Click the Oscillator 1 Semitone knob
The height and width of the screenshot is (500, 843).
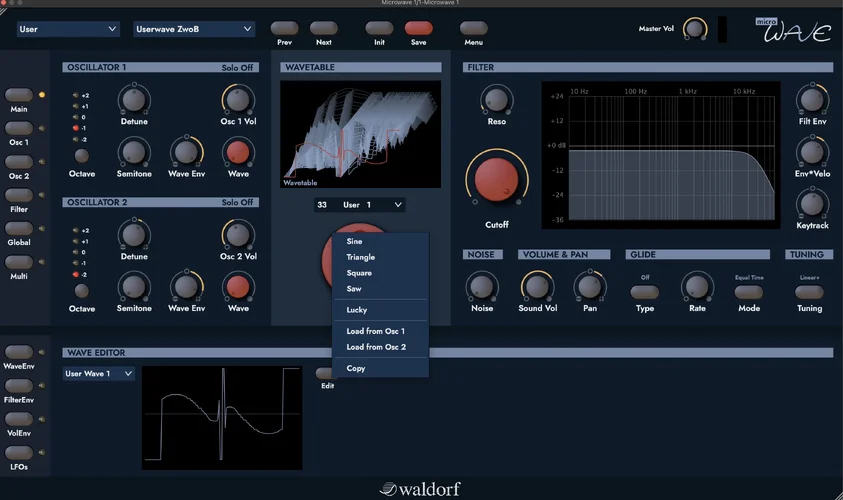[x=134, y=152]
